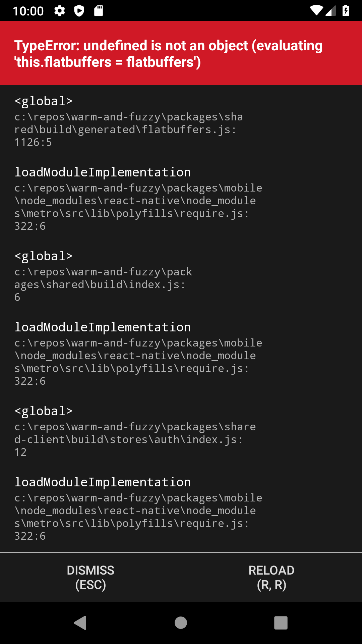Select the red TypeError banner

point(181,53)
